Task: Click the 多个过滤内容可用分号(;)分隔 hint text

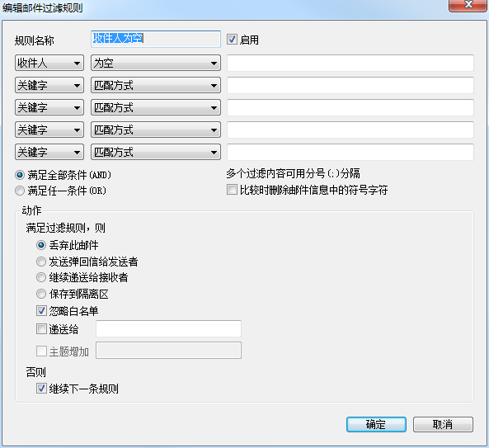Action: tap(293, 173)
